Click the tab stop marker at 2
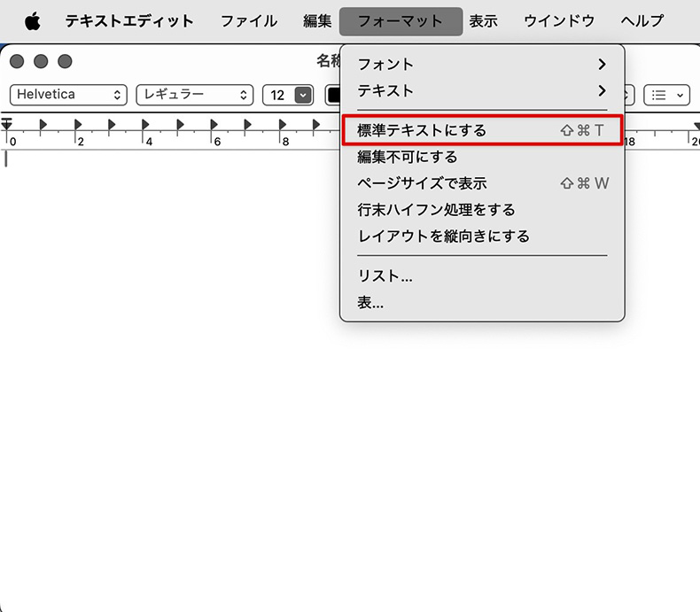 tap(78, 125)
